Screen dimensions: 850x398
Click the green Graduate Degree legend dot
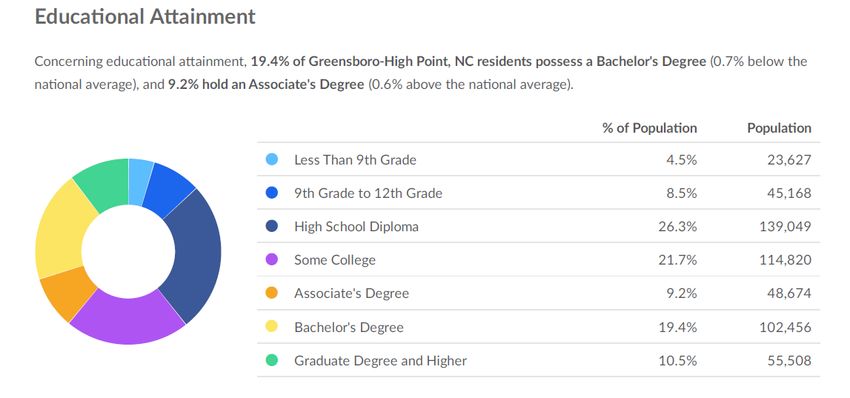[x=272, y=360]
